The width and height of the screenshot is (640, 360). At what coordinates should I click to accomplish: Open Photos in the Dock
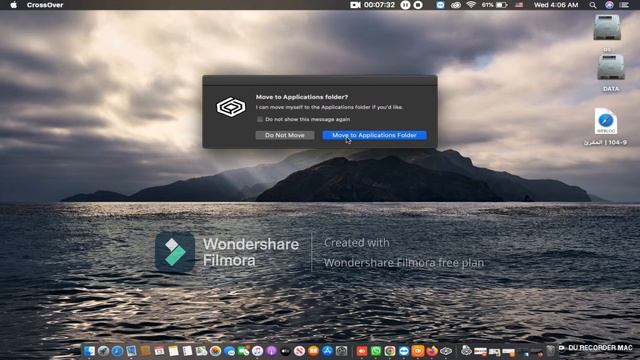(x=216, y=351)
